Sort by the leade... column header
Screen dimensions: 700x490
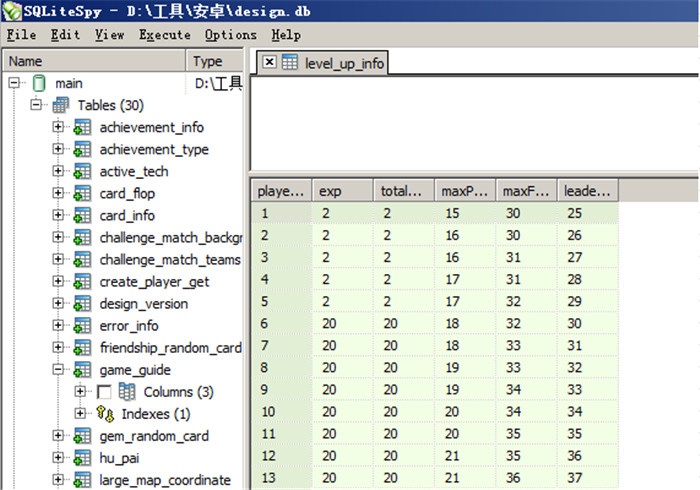tap(588, 191)
